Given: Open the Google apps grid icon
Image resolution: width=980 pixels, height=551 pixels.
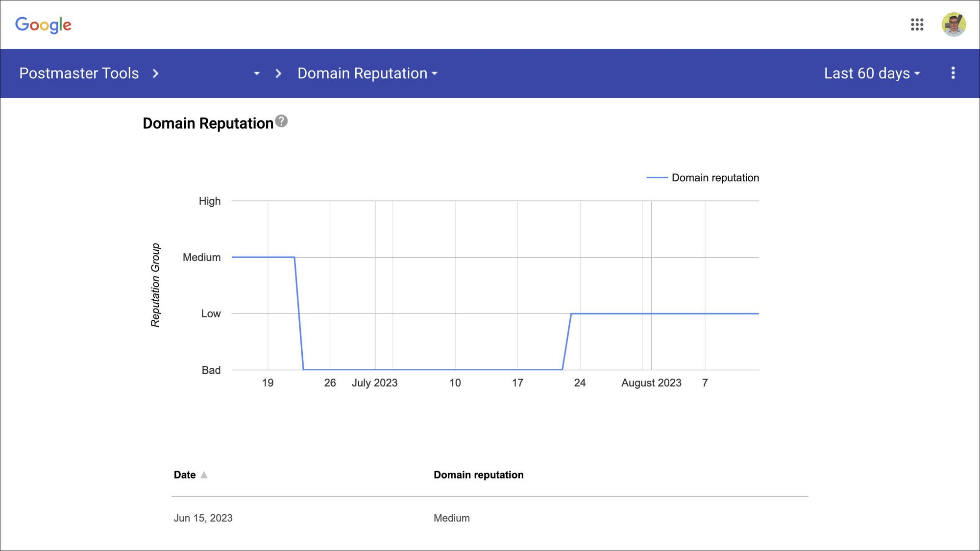Looking at the screenshot, I should click(917, 24).
